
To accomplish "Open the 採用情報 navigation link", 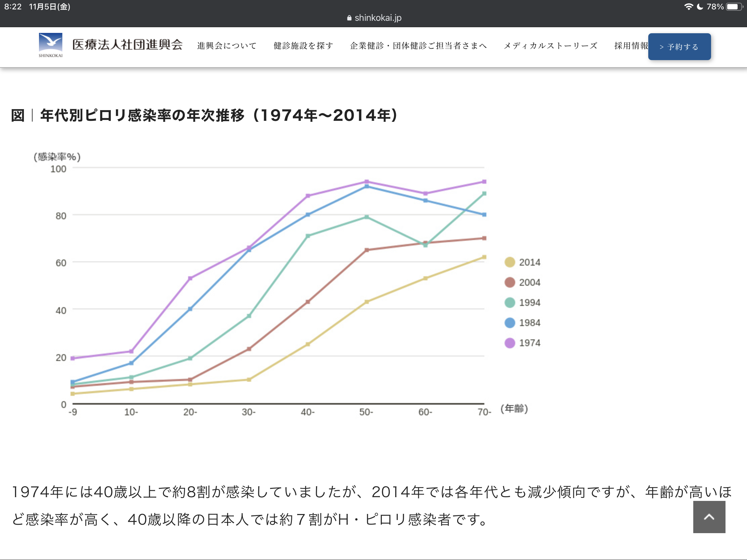I will coord(630,46).
